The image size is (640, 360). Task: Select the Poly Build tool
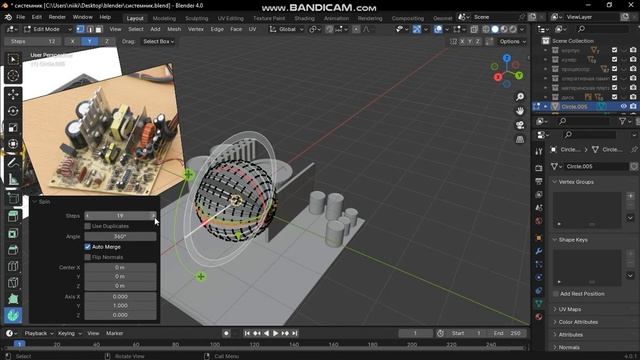click(x=13, y=299)
